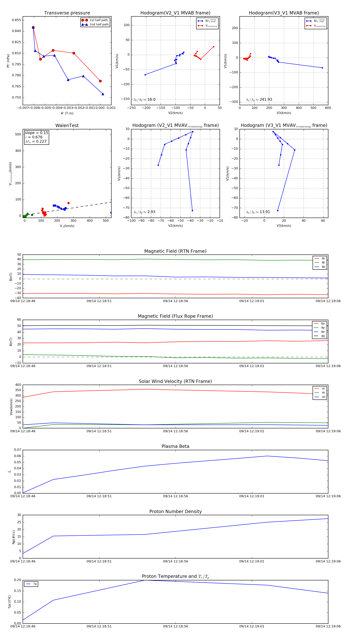
Task: Select the 'Bn' legend entry
Action: click(320, 267)
